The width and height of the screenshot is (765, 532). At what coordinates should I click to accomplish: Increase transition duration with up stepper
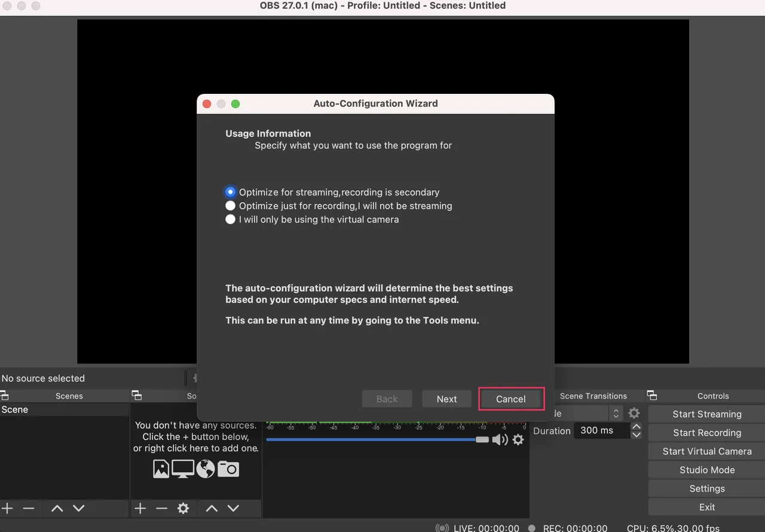coord(637,427)
